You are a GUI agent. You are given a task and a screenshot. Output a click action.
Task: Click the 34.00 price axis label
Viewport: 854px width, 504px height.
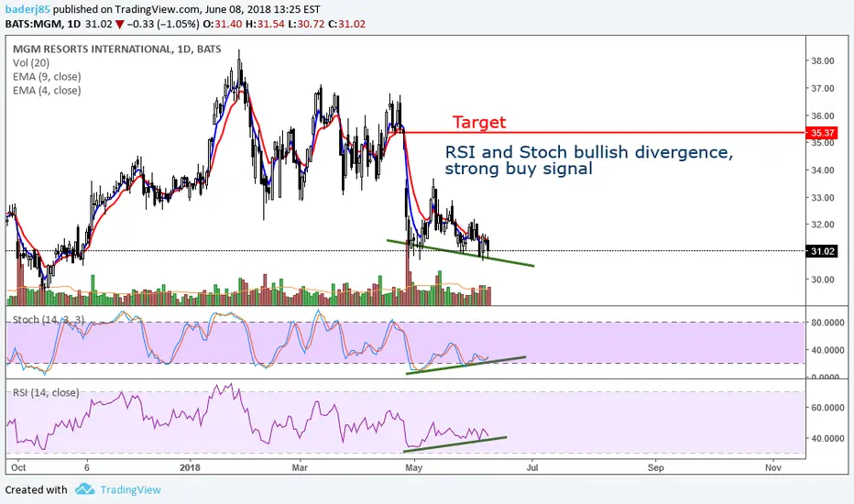[823, 170]
